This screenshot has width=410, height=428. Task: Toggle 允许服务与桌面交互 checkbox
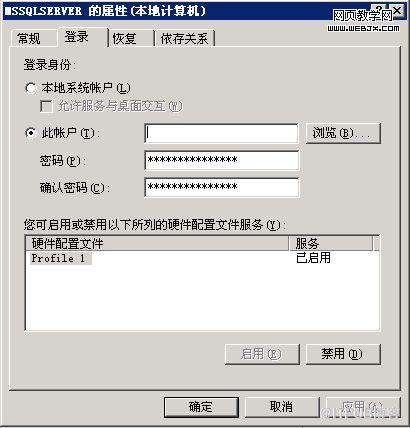pyautogui.click(x=46, y=107)
